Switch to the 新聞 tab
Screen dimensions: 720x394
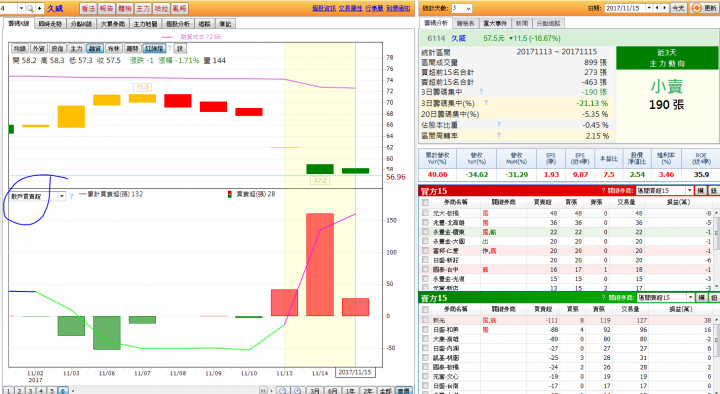pos(521,23)
